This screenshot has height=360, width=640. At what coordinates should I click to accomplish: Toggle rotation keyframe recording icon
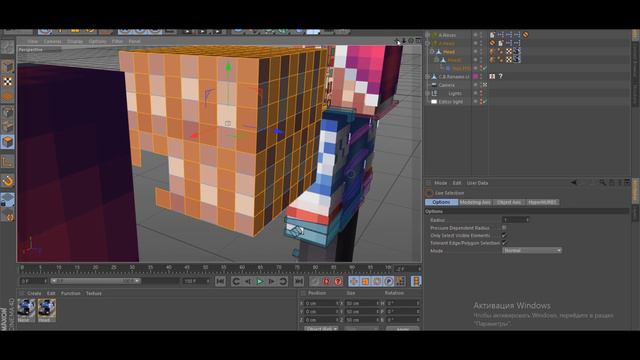coord(377,281)
